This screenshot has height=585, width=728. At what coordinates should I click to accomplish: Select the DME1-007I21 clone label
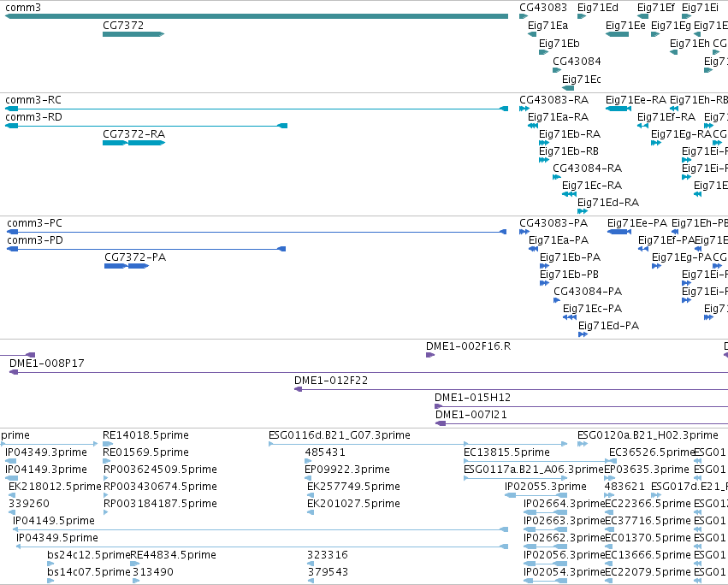pyautogui.click(x=471, y=415)
